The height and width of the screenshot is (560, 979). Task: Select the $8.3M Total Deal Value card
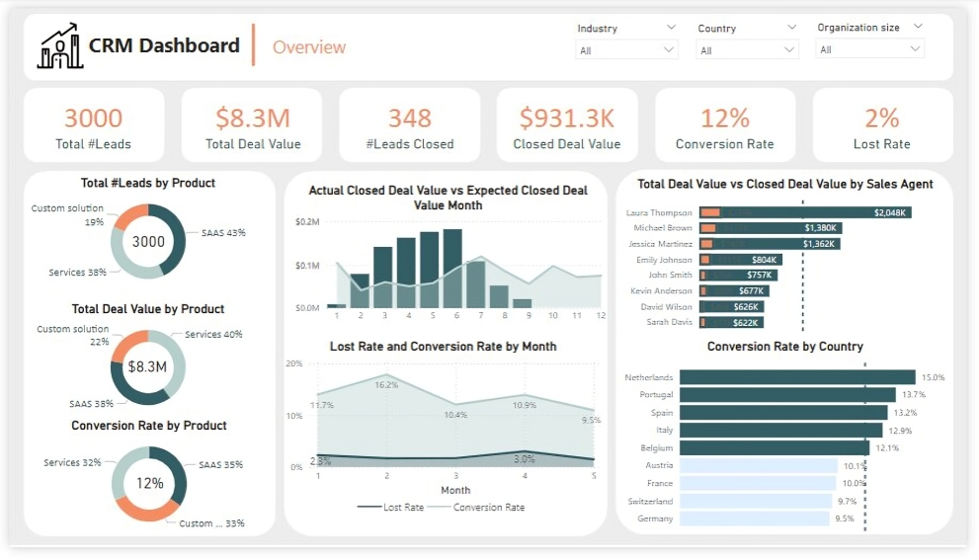tap(252, 125)
